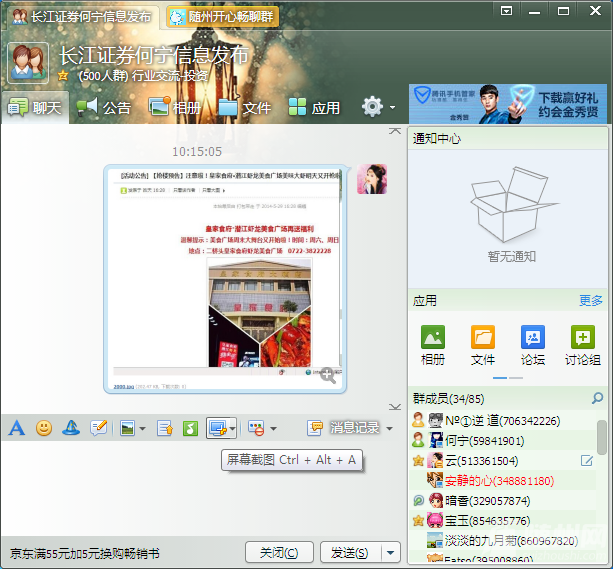
Task: Open the font formatting tool (A icon)
Action: coord(16,428)
